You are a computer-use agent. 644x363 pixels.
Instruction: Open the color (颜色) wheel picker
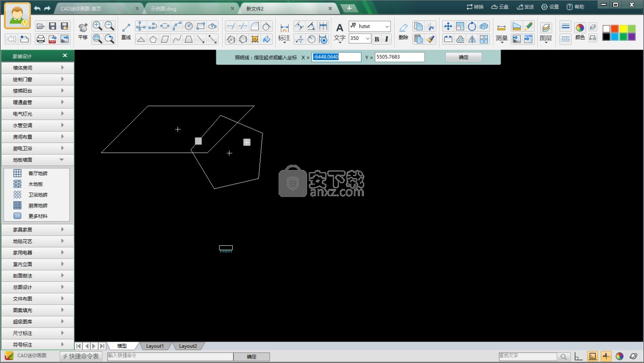pyautogui.click(x=580, y=31)
